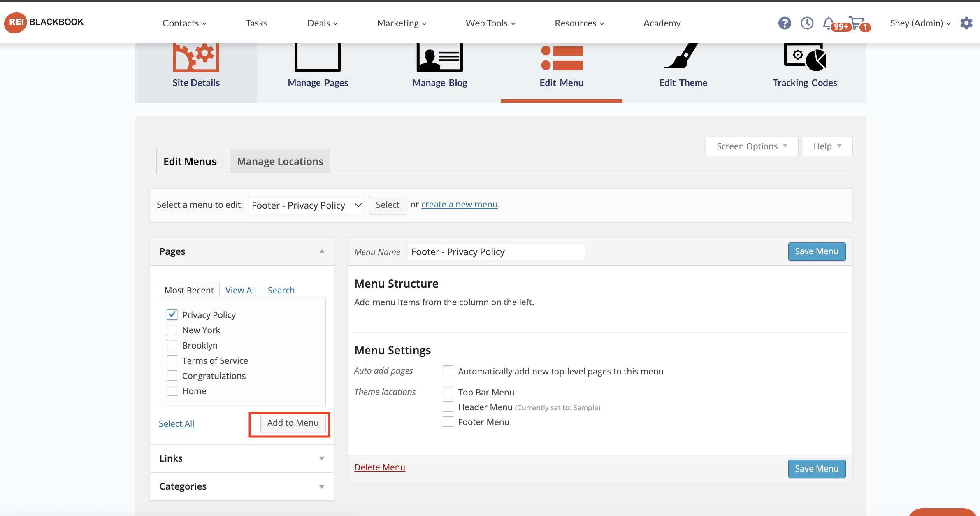Check the Top Bar Menu location
980x516 pixels.
[x=448, y=392]
